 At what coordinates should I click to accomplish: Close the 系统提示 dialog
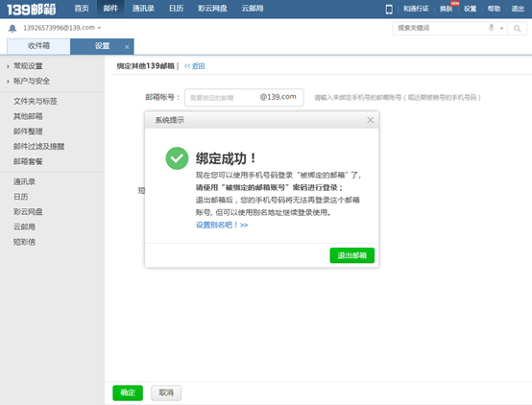coord(370,120)
